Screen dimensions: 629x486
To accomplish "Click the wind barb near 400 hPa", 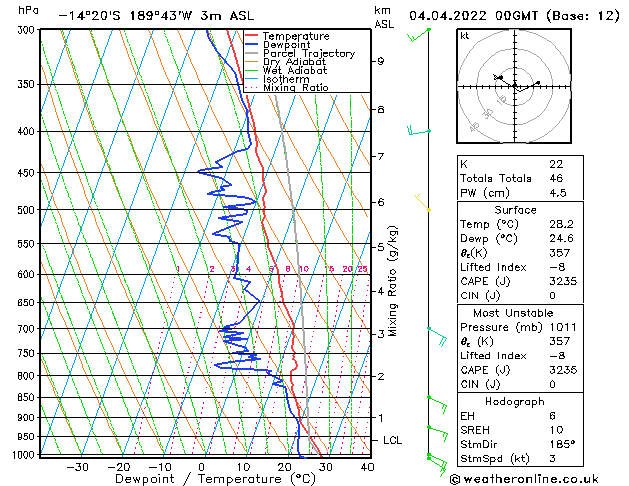I will 420,130.
